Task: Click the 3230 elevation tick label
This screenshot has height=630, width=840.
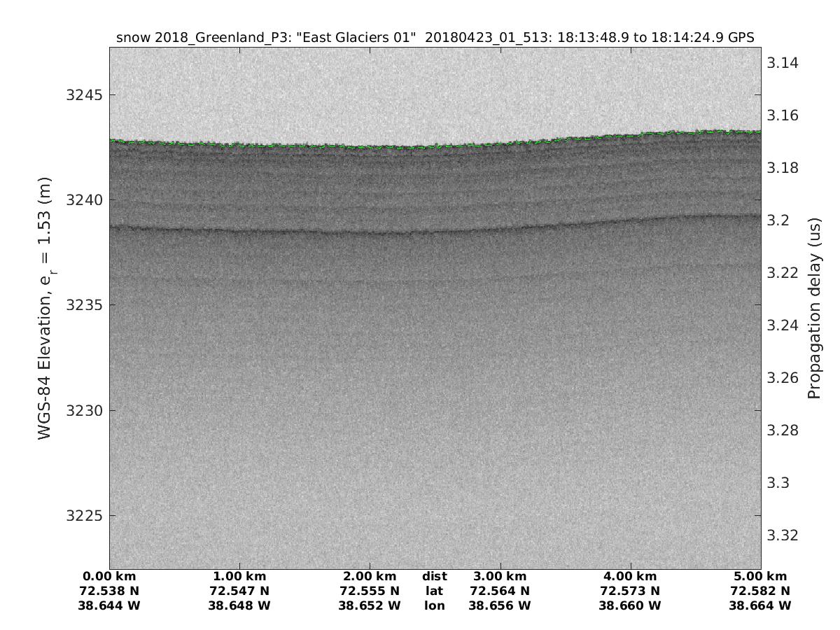Action: [81, 410]
